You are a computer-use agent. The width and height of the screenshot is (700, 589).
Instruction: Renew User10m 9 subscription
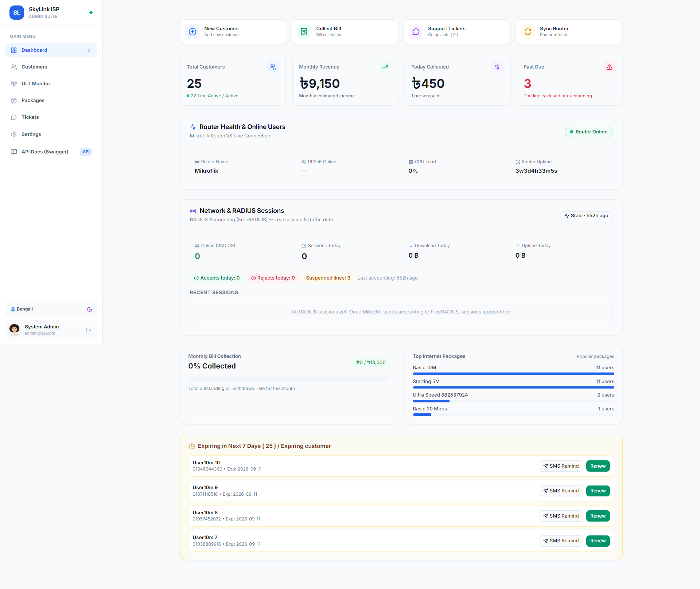(598, 491)
